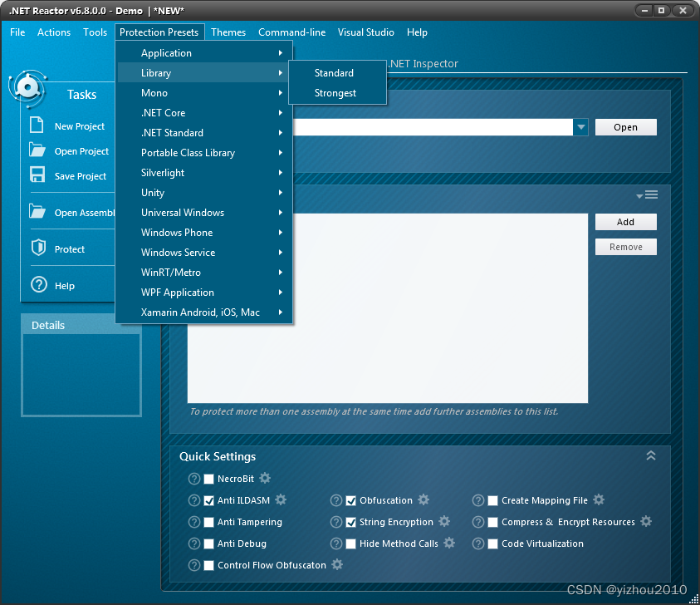Click the Add assembly button
This screenshot has height=605, width=700.
[625, 222]
